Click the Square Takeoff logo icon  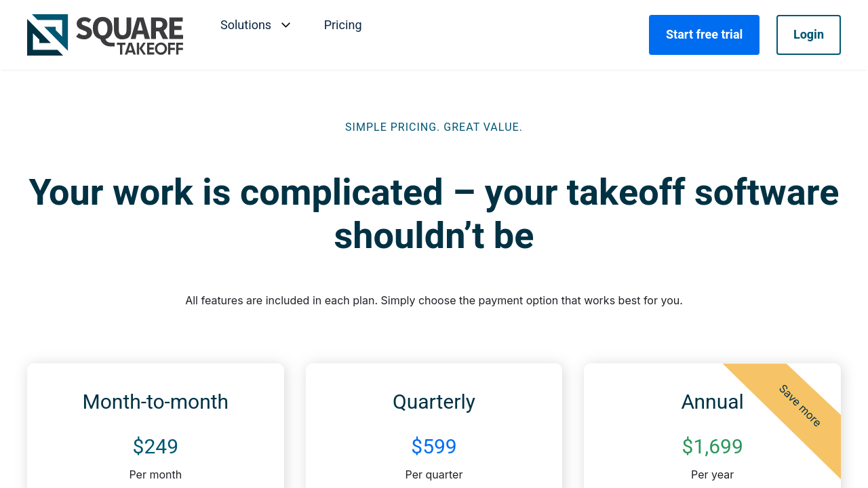tap(47, 35)
